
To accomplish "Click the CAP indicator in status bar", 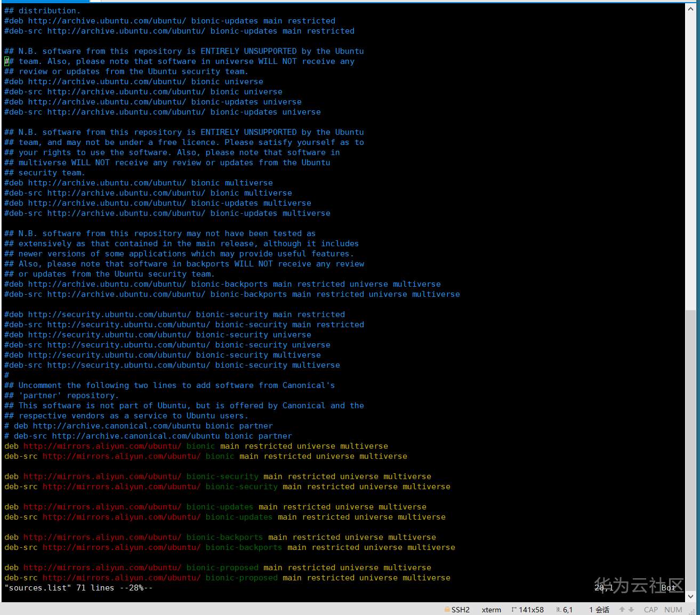I will tap(651, 610).
